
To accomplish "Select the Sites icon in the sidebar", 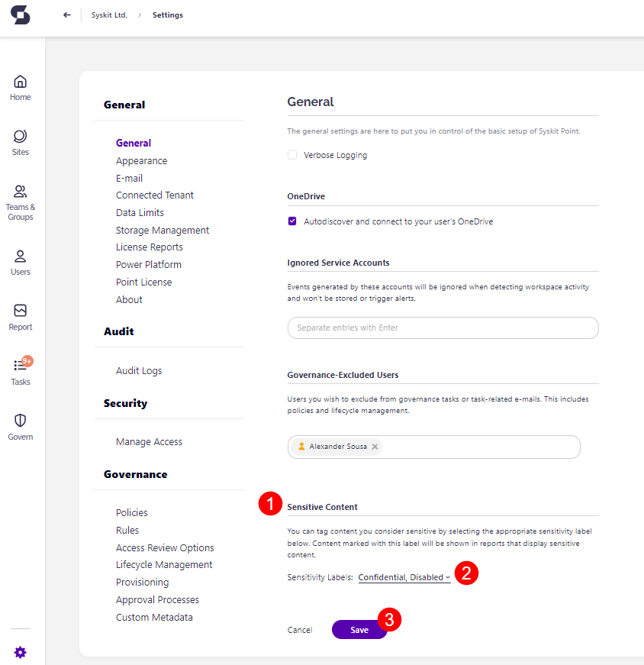I will tap(20, 140).
